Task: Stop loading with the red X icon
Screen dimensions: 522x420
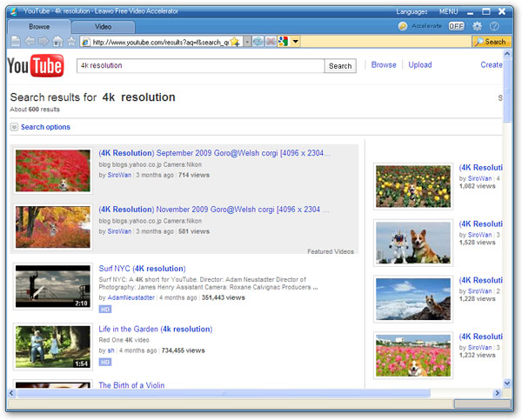Action: [271, 42]
